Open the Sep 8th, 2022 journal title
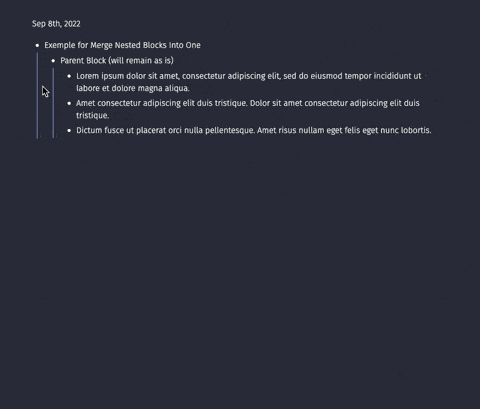This screenshot has height=409, width=480. (56, 24)
